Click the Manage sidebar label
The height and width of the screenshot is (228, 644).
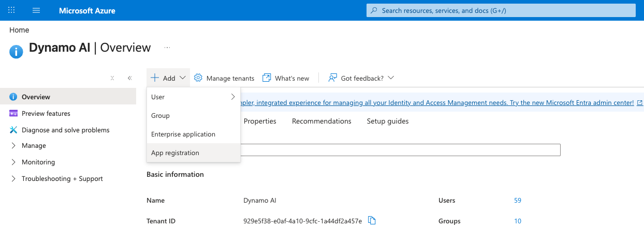(x=34, y=146)
